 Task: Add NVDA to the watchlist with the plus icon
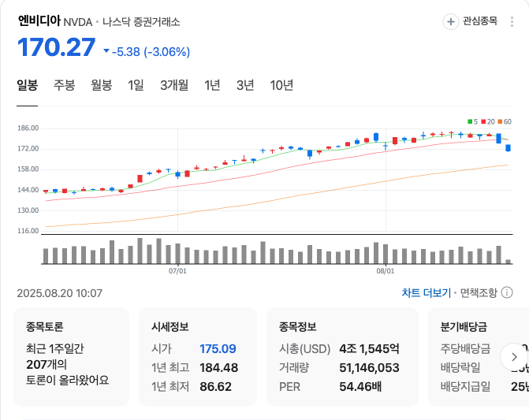coord(450,22)
